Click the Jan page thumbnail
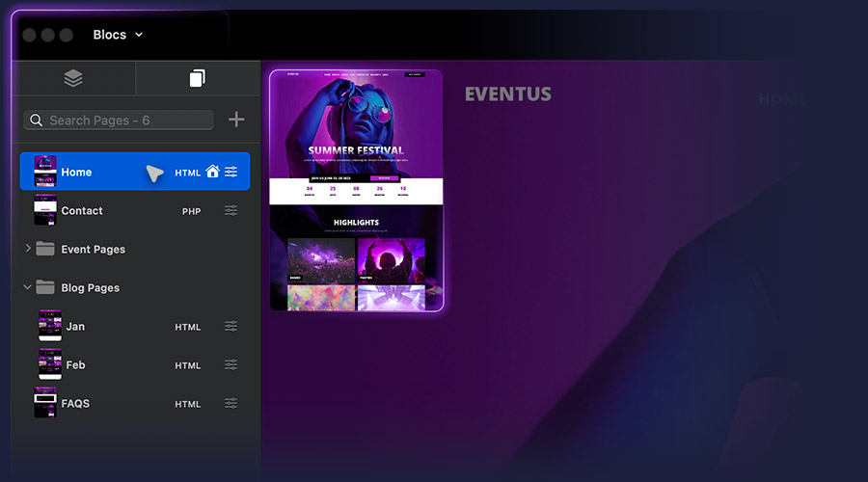 click(x=50, y=326)
